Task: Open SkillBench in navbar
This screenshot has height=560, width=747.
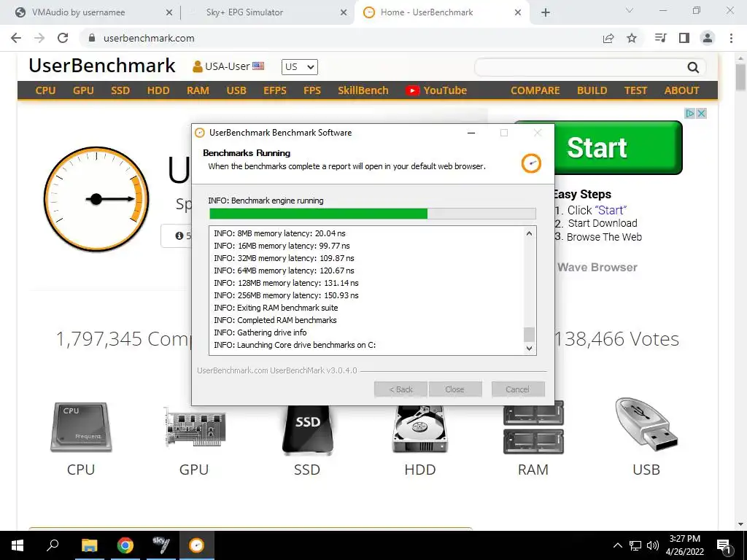Action: coord(363,90)
